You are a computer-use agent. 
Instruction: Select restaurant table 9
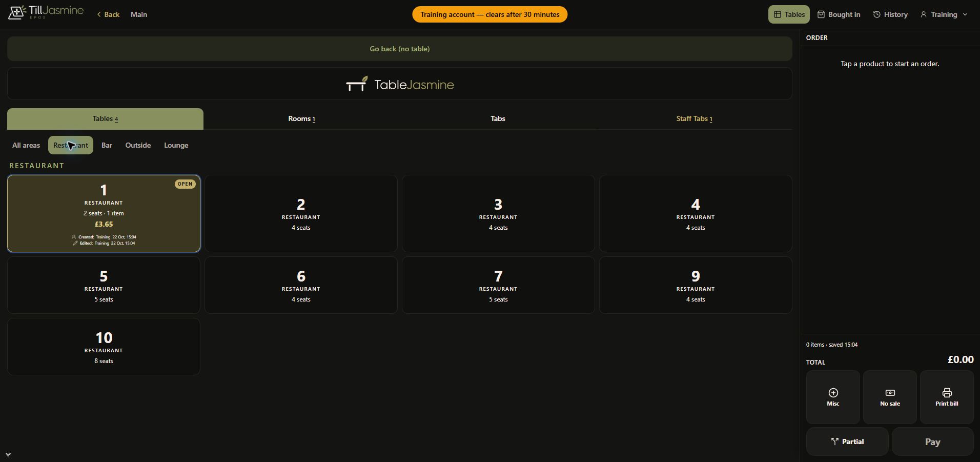pos(696,285)
